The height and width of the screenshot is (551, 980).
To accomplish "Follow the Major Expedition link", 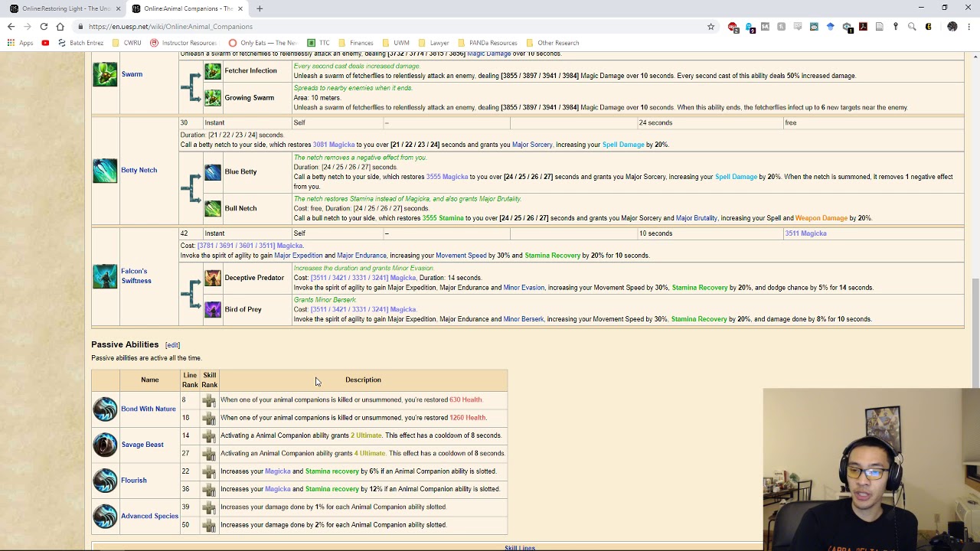I will click(299, 256).
